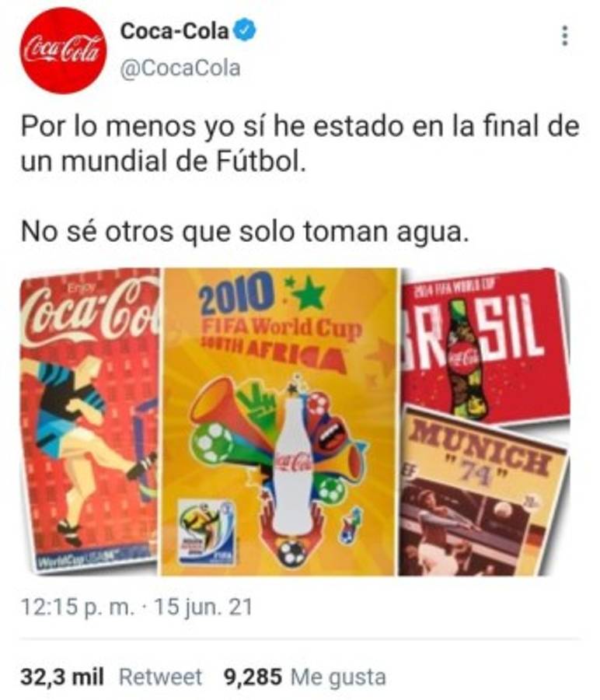Click the bottle icon in Brasil poster

[466, 359]
